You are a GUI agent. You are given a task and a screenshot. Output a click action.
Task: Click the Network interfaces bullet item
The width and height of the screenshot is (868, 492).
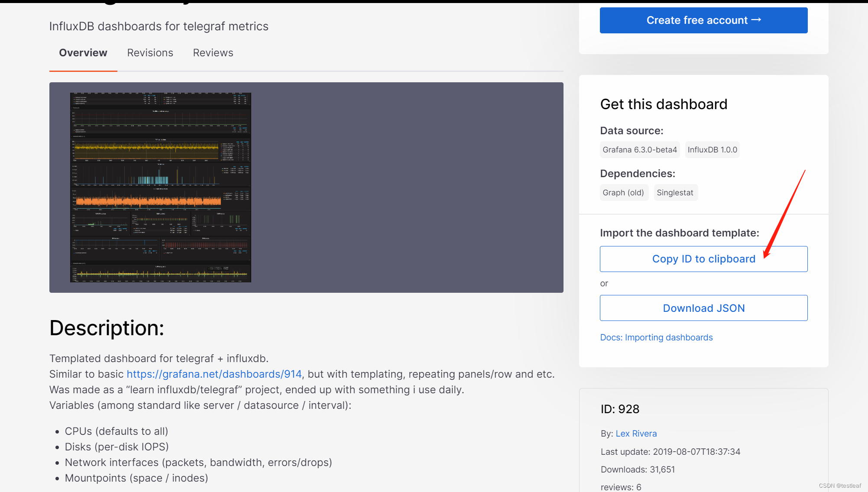pyautogui.click(x=198, y=463)
